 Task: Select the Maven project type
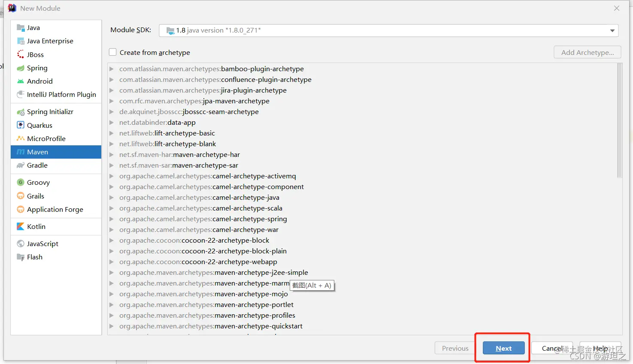pos(56,152)
